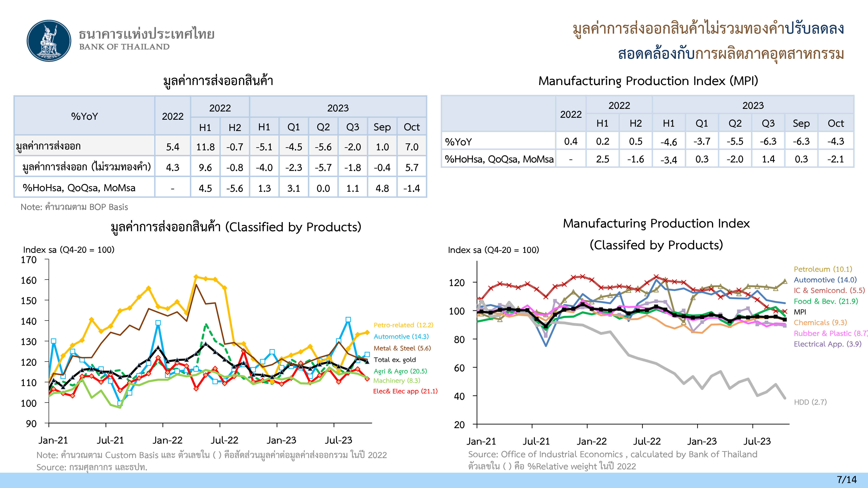Click the Oct column header in export table
This screenshot has width=868, height=488.
tap(411, 127)
